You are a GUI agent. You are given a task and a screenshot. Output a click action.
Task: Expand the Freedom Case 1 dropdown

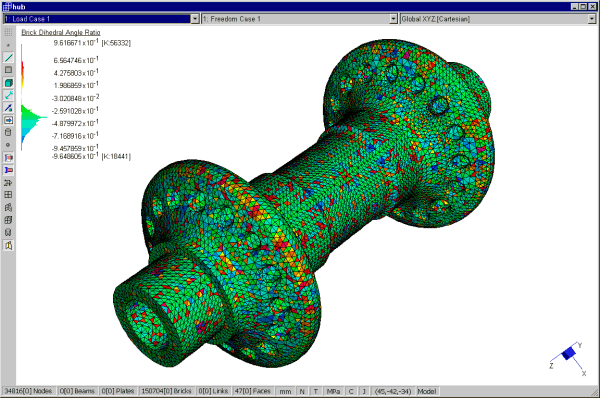(394, 19)
